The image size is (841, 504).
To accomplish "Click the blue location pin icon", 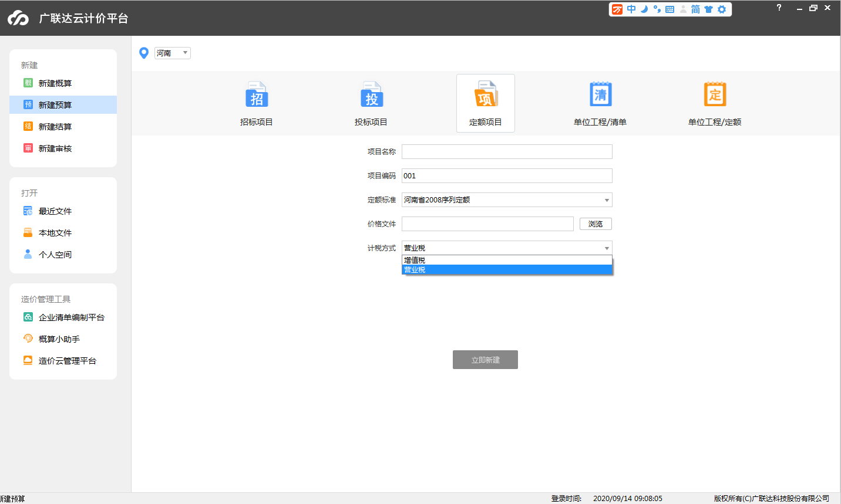I will coord(144,53).
